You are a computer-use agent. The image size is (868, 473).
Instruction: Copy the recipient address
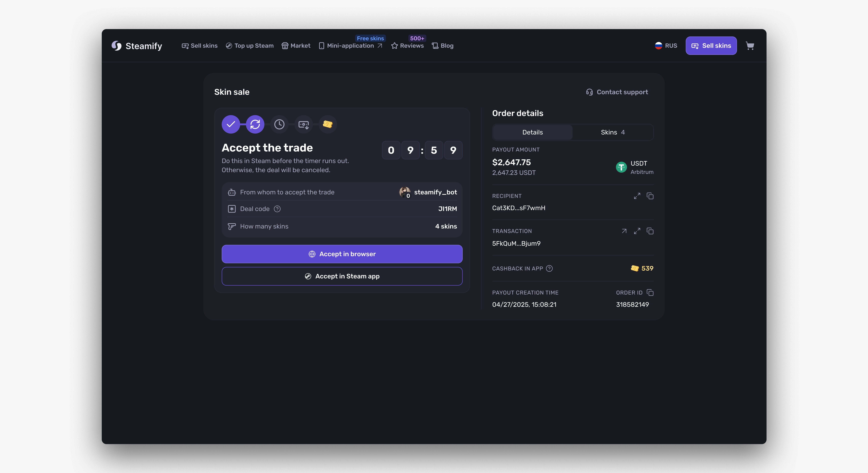pos(650,196)
